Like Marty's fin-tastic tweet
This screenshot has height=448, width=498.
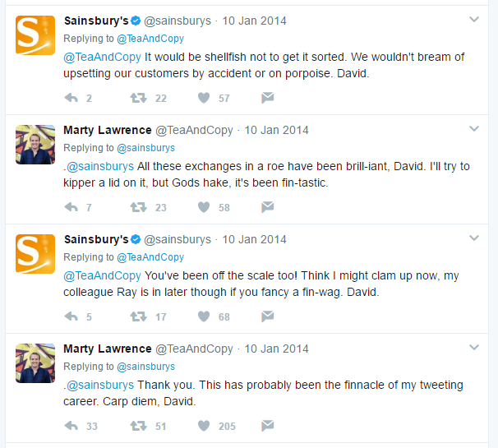[x=204, y=207]
